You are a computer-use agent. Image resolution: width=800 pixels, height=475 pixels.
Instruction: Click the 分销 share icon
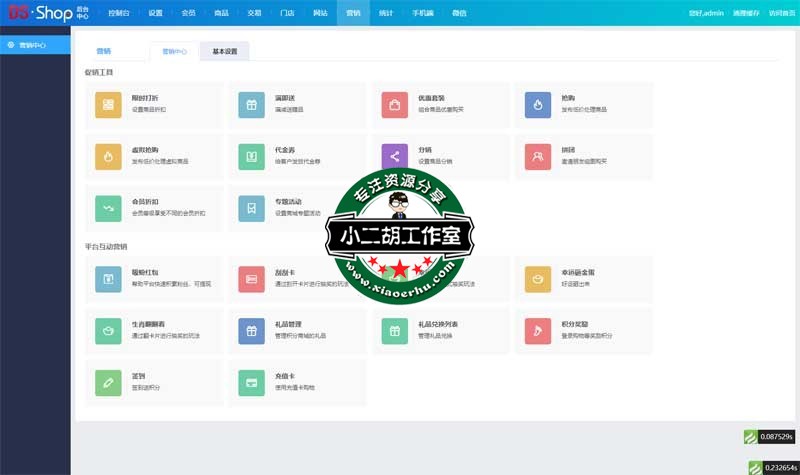[x=395, y=156]
